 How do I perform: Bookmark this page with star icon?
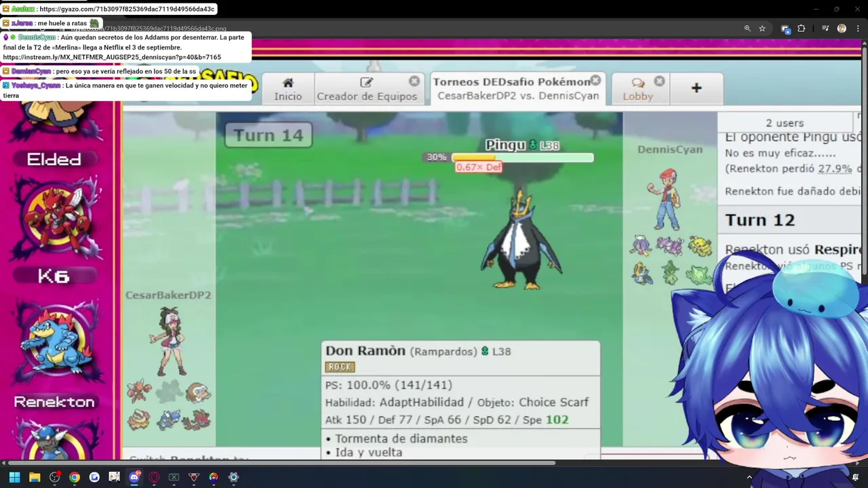(762, 28)
